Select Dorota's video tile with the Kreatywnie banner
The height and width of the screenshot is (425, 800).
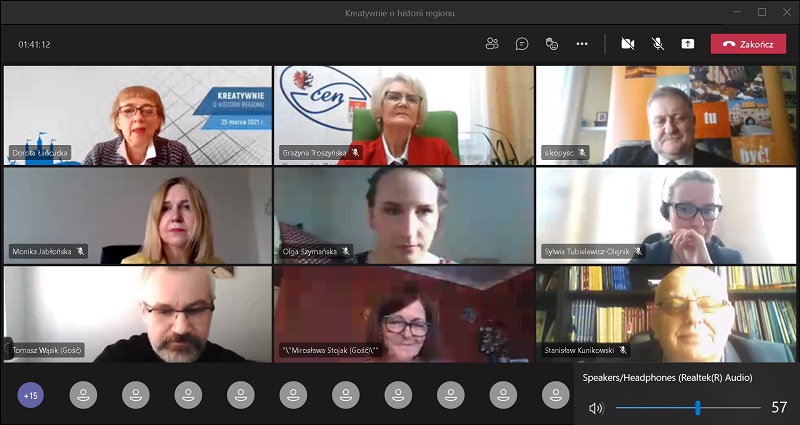click(138, 115)
